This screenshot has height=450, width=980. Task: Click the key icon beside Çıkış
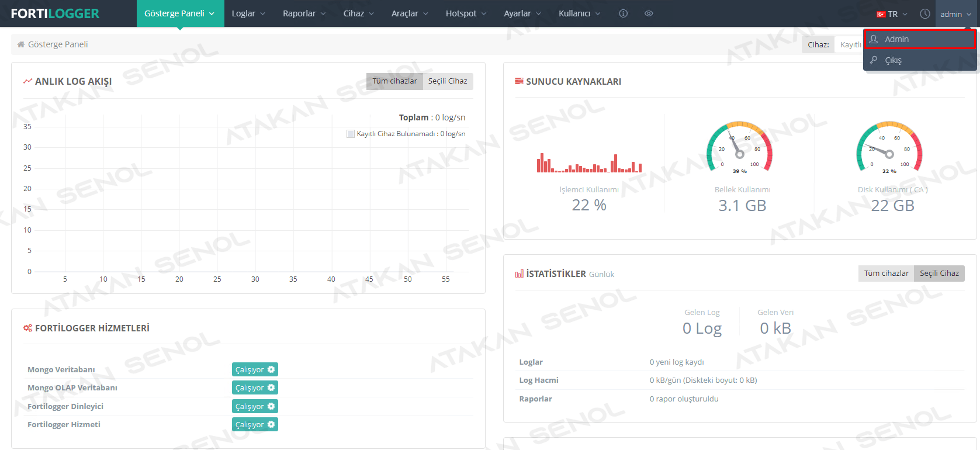point(874,60)
